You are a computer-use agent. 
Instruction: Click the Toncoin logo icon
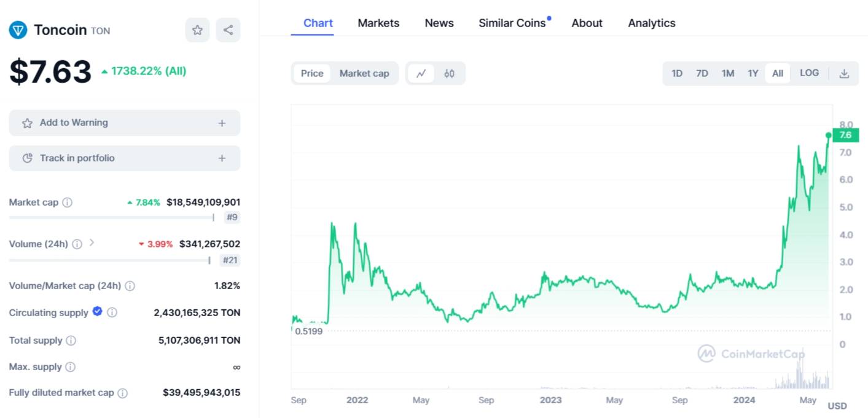coord(18,30)
